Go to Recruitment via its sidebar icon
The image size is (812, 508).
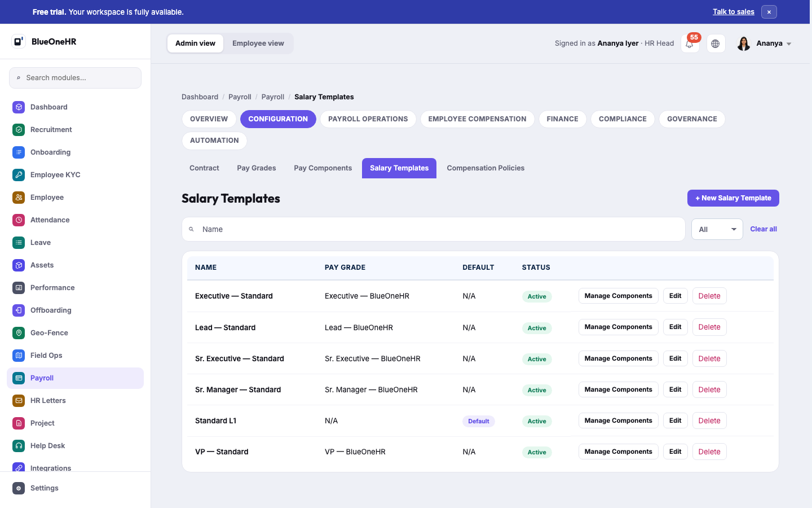(19, 130)
